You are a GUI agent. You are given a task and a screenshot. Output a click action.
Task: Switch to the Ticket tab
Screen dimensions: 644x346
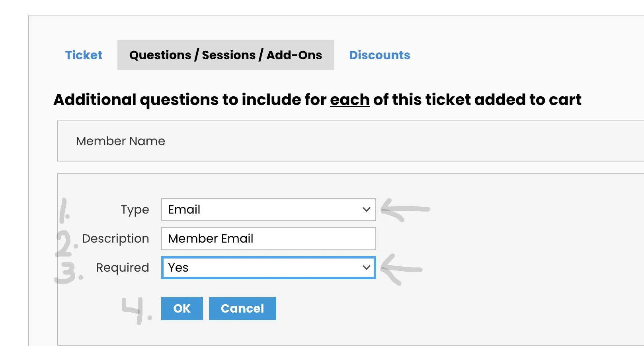click(84, 55)
